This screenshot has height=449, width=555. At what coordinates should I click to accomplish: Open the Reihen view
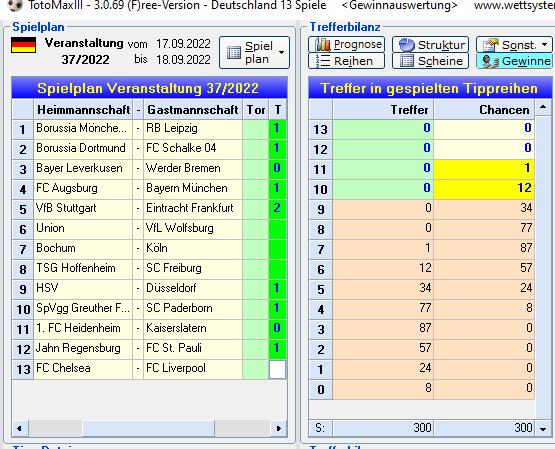[x=347, y=61]
